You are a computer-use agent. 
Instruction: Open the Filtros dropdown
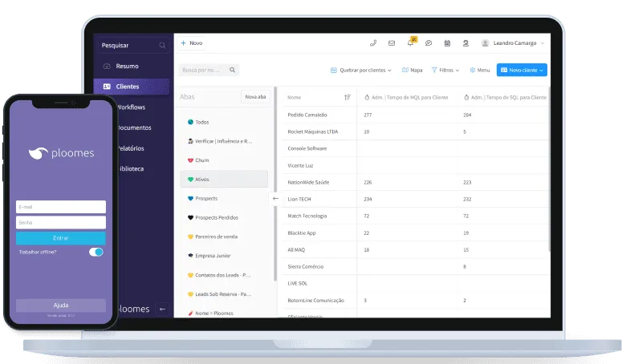(445, 71)
